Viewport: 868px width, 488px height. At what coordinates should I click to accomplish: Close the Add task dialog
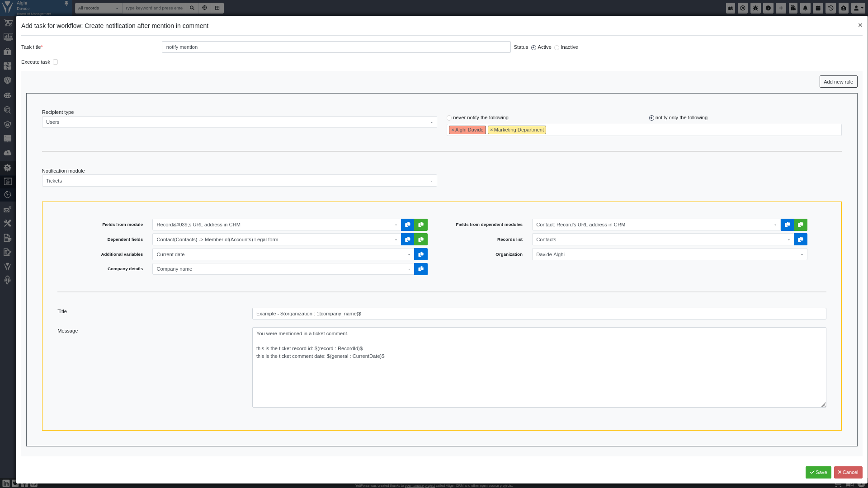(860, 25)
